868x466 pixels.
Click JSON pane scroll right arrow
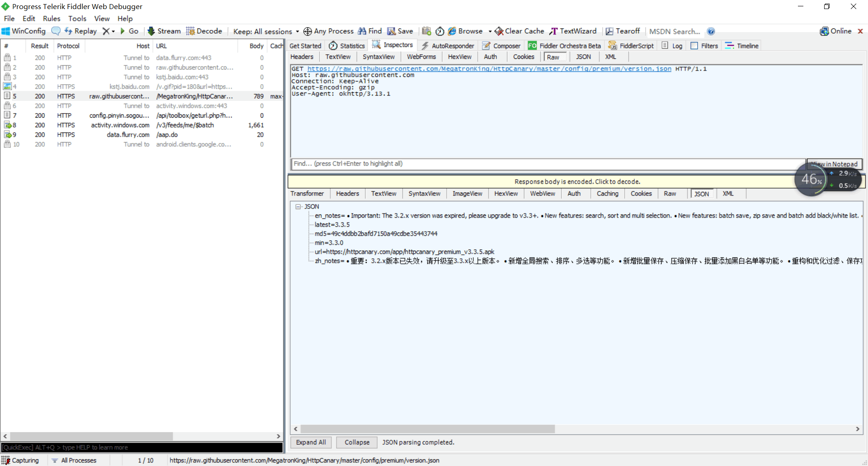858,429
